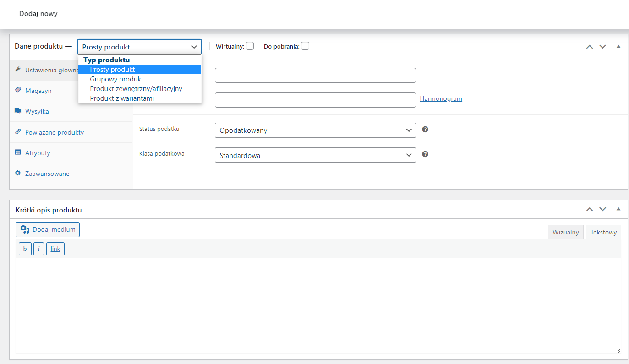
Task: Select Produkt z wariantami option
Action: pyautogui.click(x=122, y=98)
